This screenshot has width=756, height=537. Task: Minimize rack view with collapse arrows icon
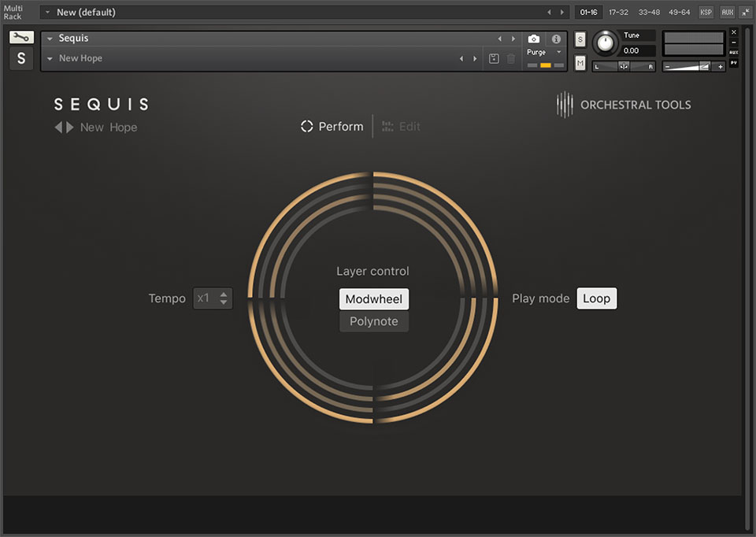pos(746,12)
